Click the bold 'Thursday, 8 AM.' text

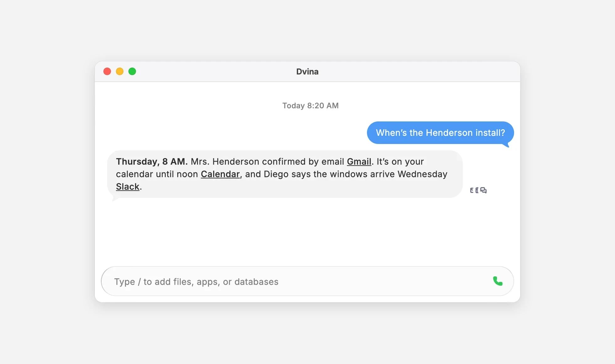click(152, 162)
